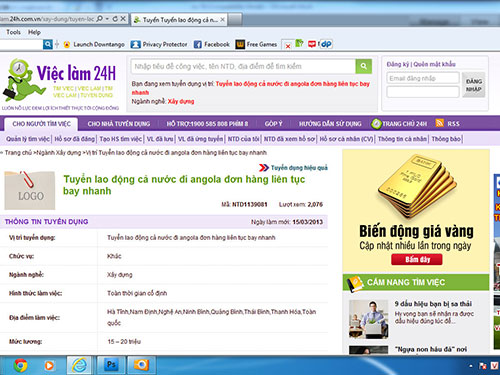Open Thông báo submenu link
This screenshot has width=500, height=375.
coord(446,139)
